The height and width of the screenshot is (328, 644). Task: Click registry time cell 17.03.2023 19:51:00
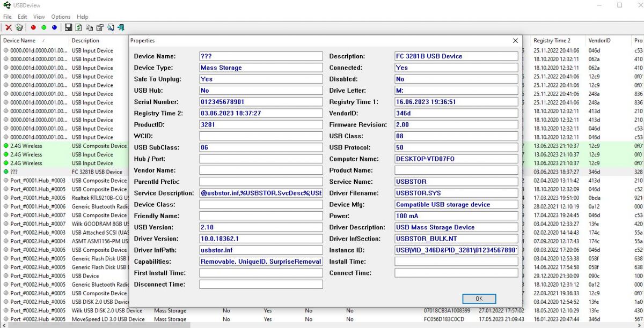(557, 198)
